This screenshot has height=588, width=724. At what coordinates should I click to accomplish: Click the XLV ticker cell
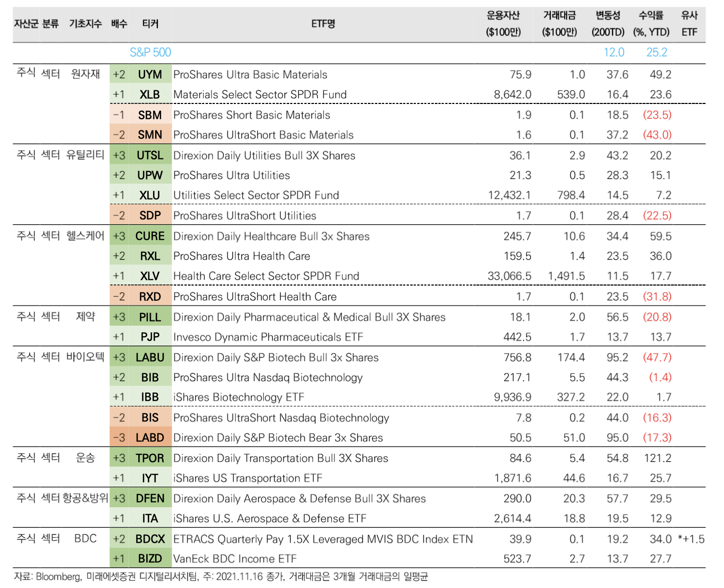150,276
